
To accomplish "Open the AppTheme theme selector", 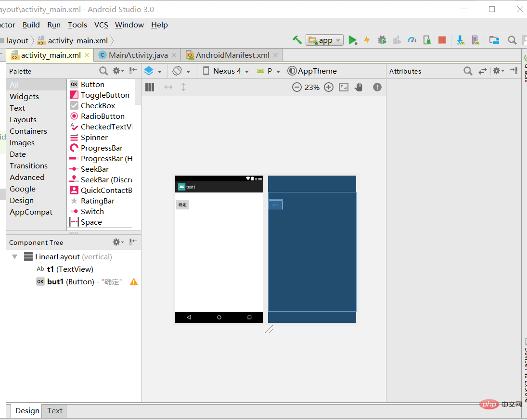I will (312, 71).
